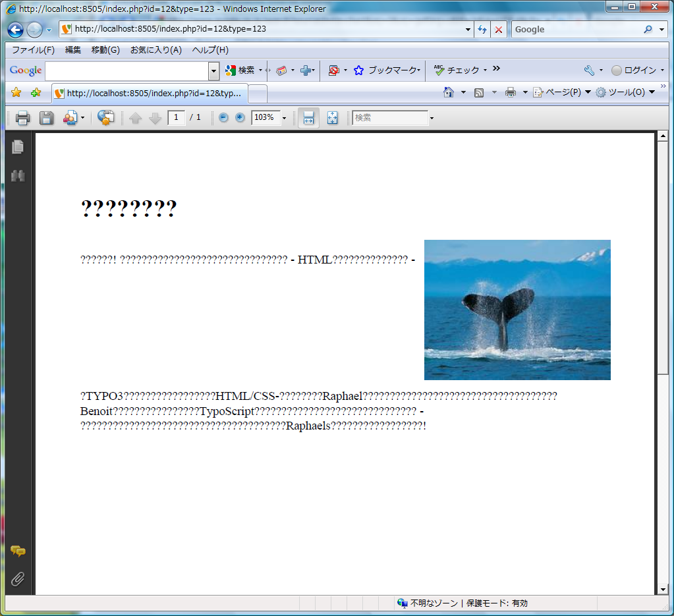Click the whale tail image
674x616 pixels.
point(517,310)
